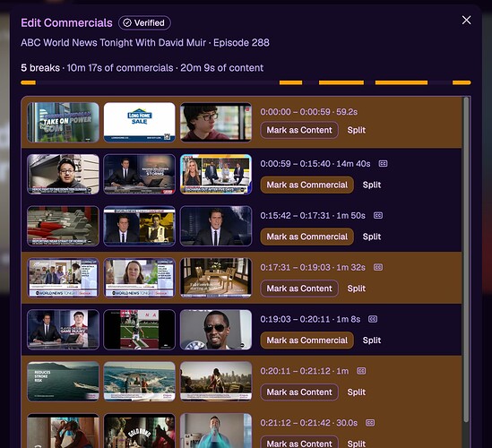Click the closed-caption icon for the 0:00:59 – 0:15:40 segment
492x448 pixels.
tap(383, 163)
